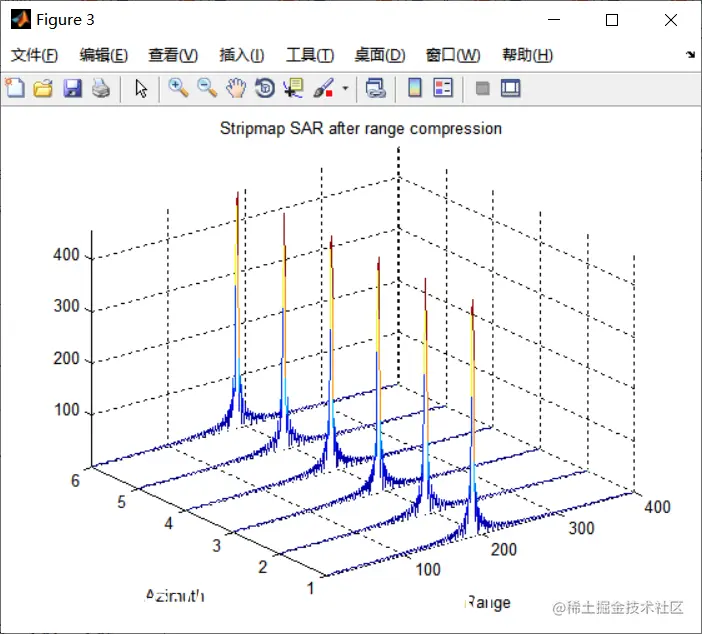The image size is (702, 634).
Task: Close the Figure 3 window
Action: coord(671,20)
